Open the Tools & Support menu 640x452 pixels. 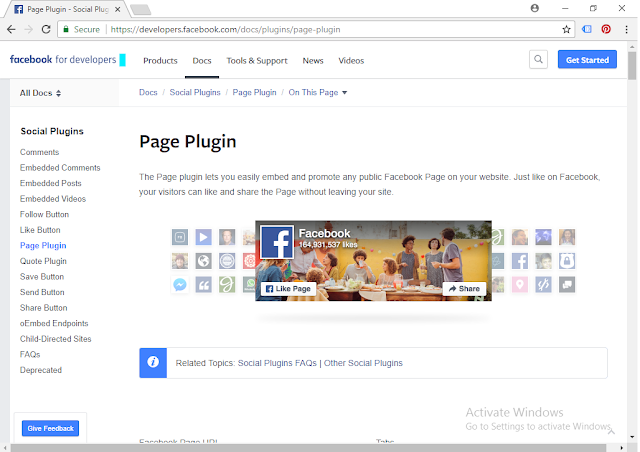pos(257,60)
